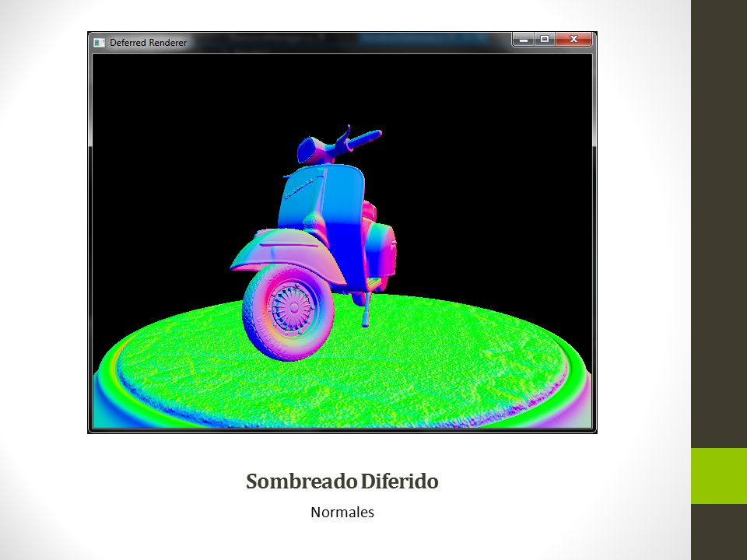Minimize the Deferred Renderer window
The image size is (747, 560).
coord(523,40)
